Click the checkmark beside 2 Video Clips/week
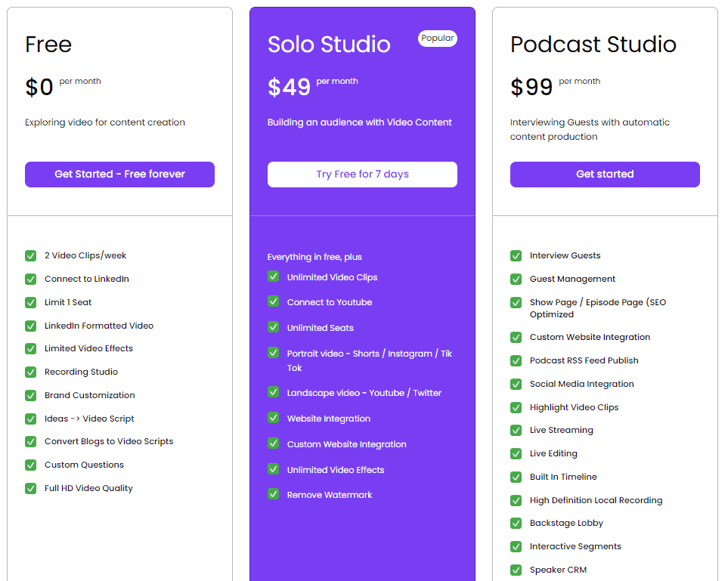The width and height of the screenshot is (728, 581). [31, 255]
